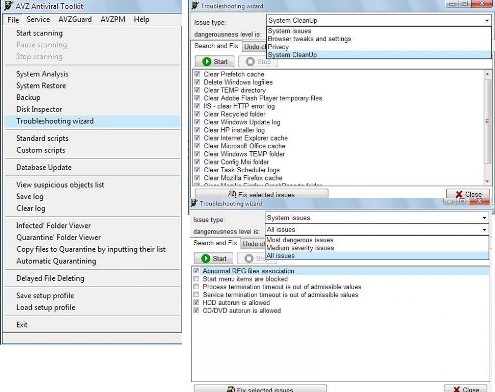Click the upper Troubleshooting wizard title icon

click(x=195, y=5)
